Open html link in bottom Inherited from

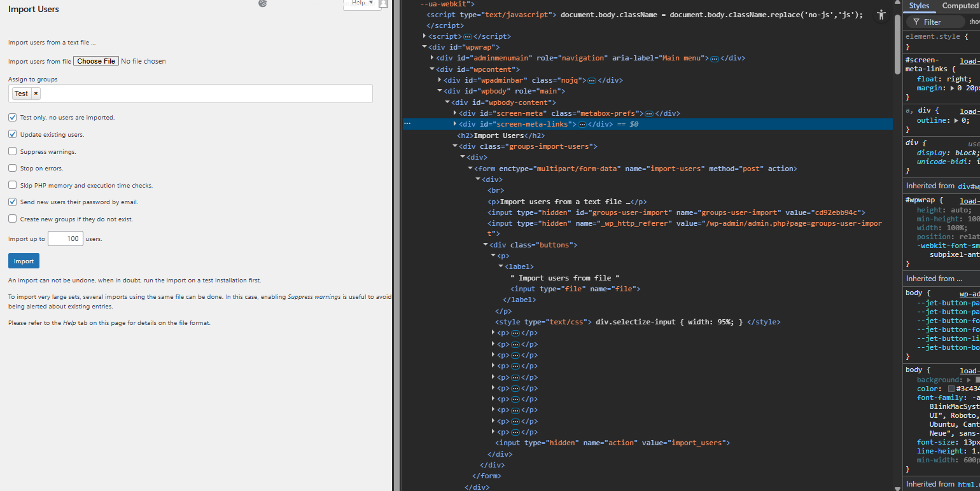pos(969,485)
